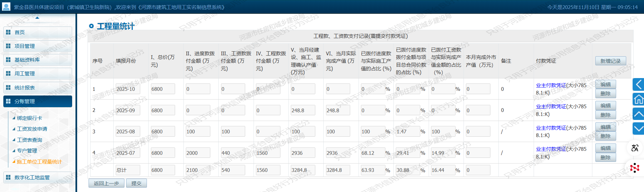Click the user avatar icon
This screenshot has width=644, height=192.
(6, 7)
